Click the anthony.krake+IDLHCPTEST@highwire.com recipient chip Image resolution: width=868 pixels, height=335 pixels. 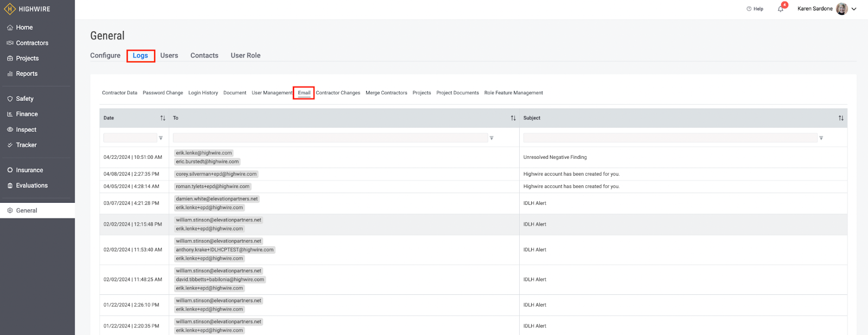pyautogui.click(x=225, y=250)
